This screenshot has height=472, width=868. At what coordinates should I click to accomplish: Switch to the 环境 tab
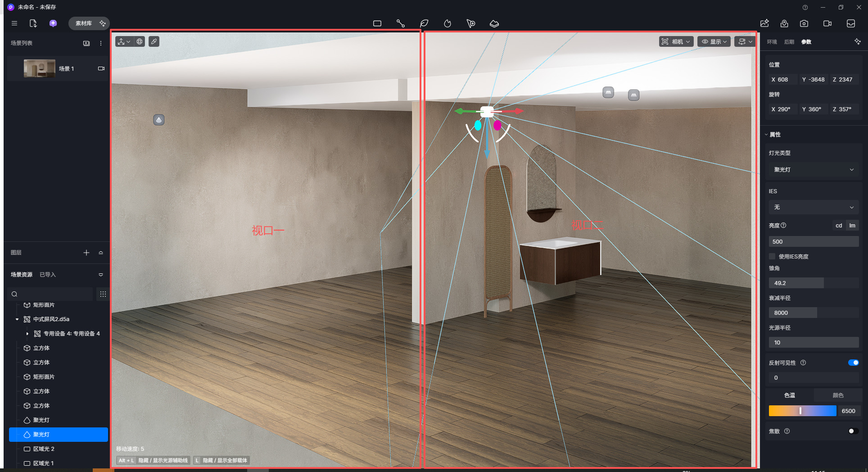(x=772, y=42)
